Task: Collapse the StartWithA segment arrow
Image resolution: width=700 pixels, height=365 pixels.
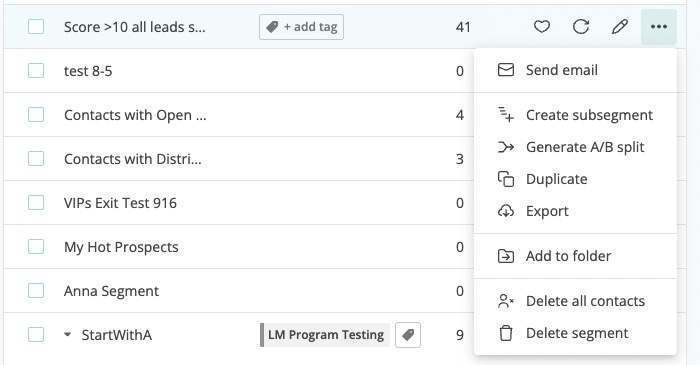Action: coord(67,334)
